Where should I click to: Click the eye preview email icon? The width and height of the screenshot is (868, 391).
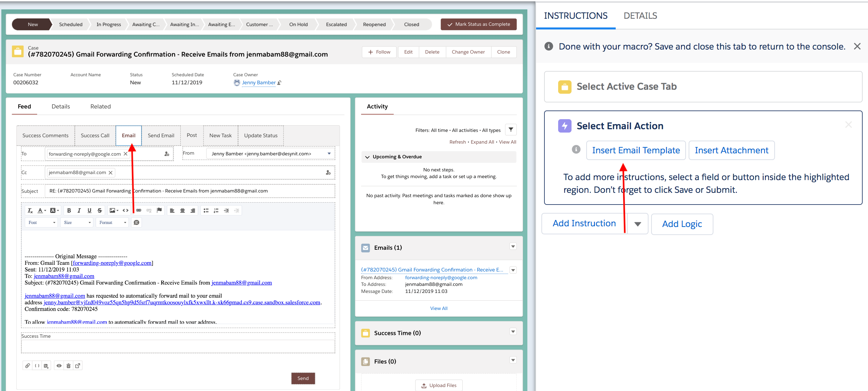(x=59, y=366)
